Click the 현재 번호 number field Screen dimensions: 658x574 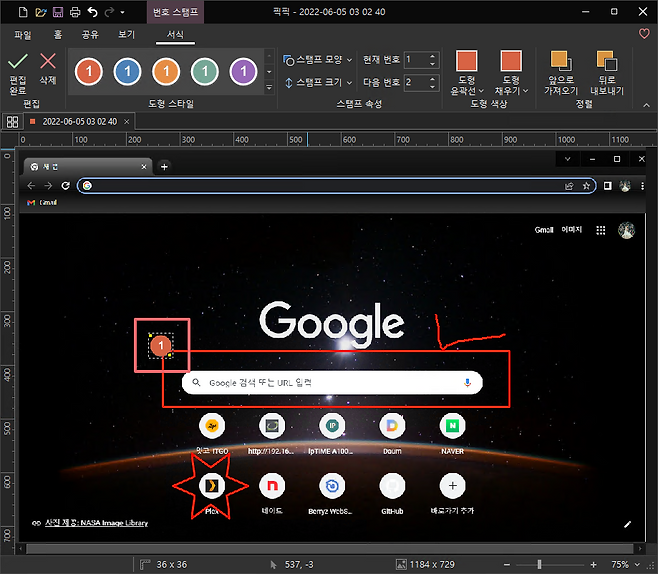(x=416, y=60)
